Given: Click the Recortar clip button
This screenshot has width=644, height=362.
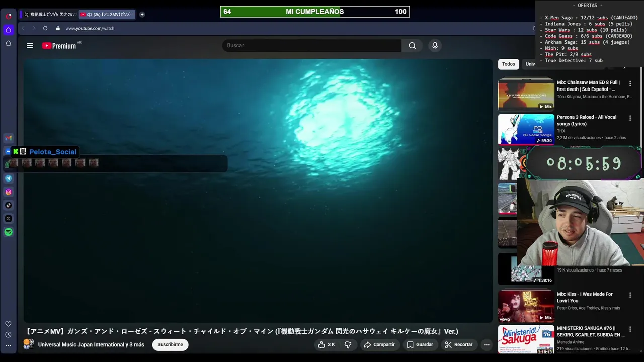Looking at the screenshot, I should pos(458,345).
